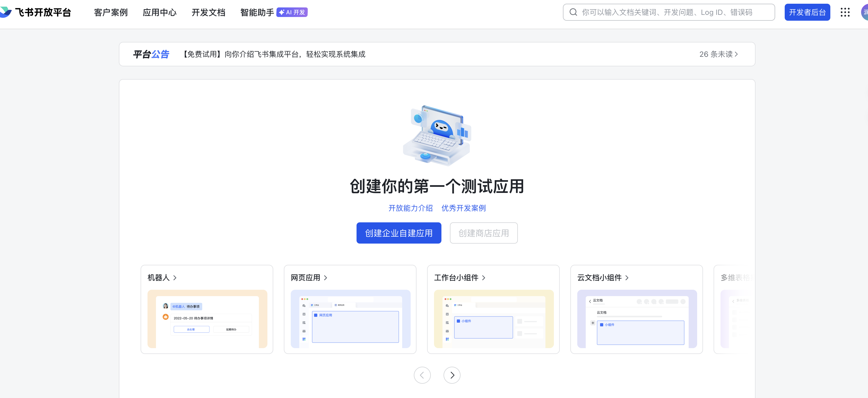Image resolution: width=868 pixels, height=398 pixels.
Task: Open the 开放能力介绍 link
Action: click(410, 208)
